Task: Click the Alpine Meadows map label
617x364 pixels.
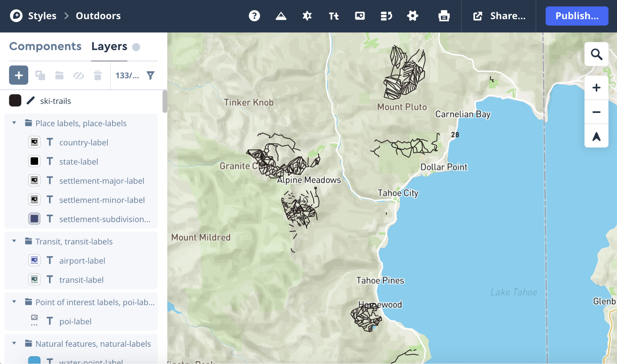Action: (309, 180)
